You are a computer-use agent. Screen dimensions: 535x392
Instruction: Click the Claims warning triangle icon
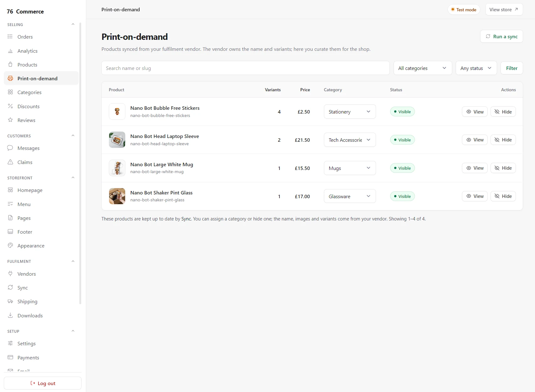[10, 162]
